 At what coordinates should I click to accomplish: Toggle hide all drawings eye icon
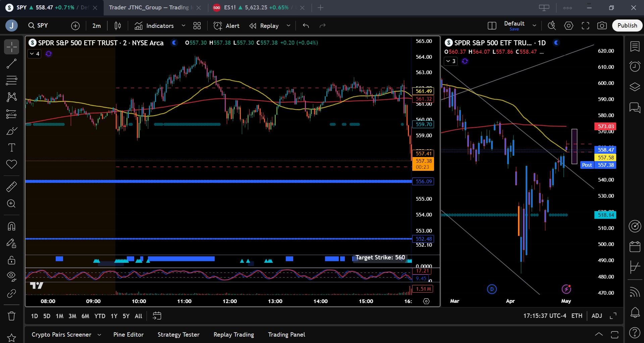click(x=11, y=276)
